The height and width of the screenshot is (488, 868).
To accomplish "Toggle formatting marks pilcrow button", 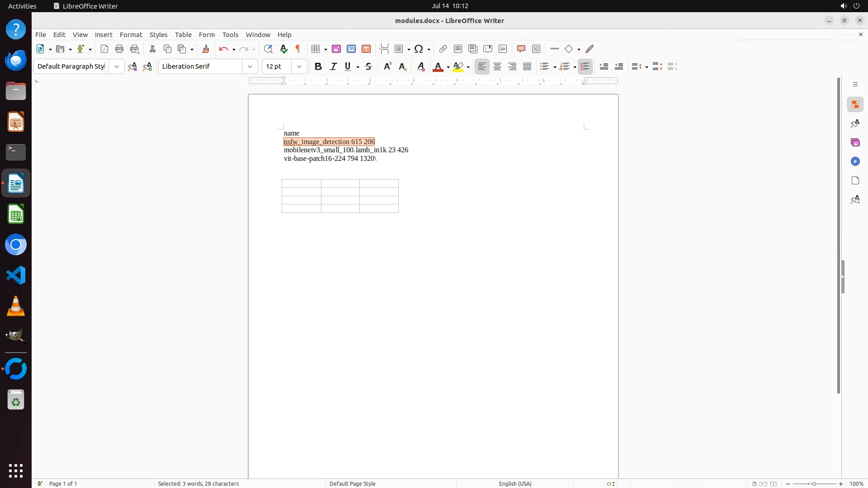I will [x=298, y=49].
